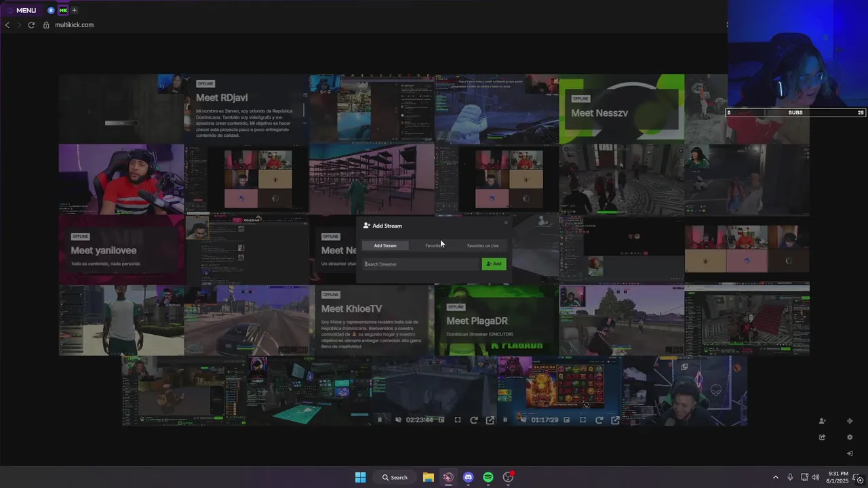Click the share streams icon
The width and height of the screenshot is (868, 488).
[x=822, y=437]
